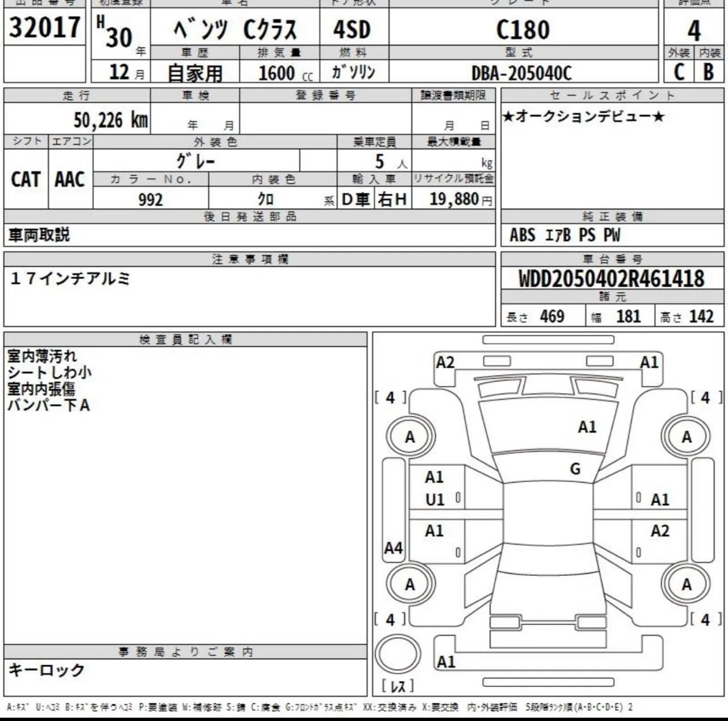The width and height of the screenshot is (728, 721).
Task: Click the height value 142
Action: pos(701,316)
